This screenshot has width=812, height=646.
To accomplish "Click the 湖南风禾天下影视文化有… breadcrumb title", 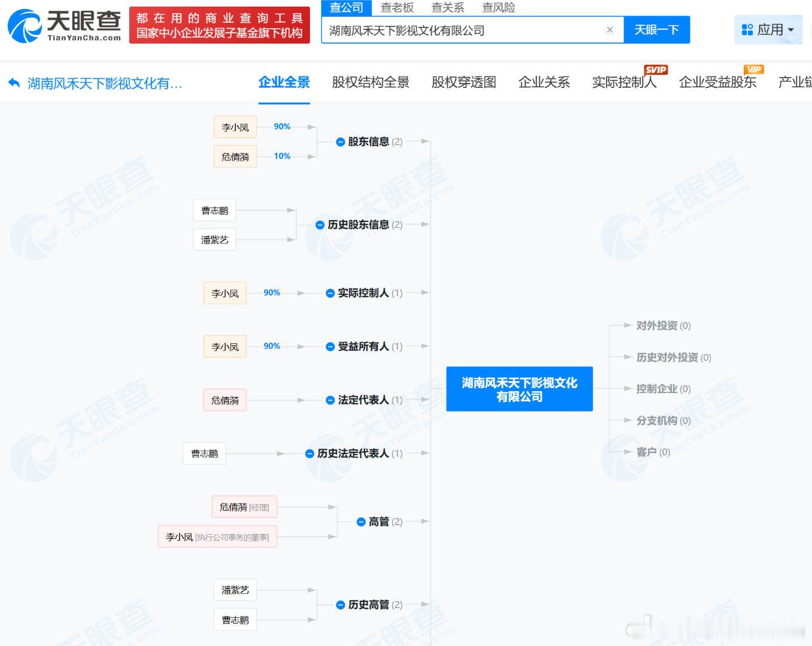I will coord(105,83).
